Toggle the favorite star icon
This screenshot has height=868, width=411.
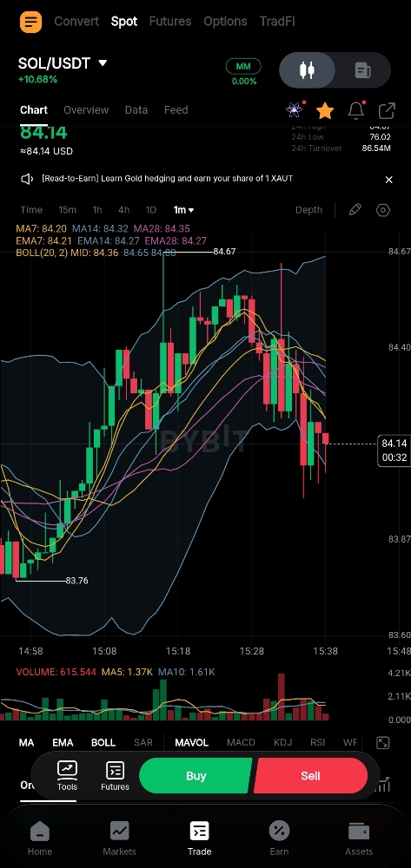tap(325, 111)
